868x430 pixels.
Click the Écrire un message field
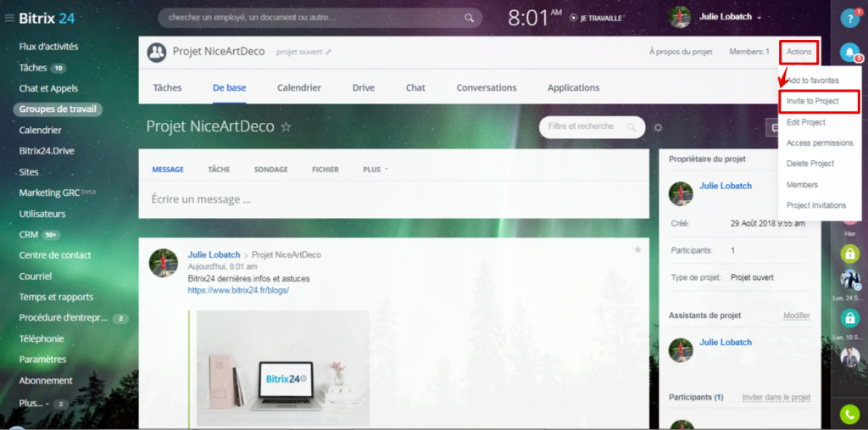(393, 199)
